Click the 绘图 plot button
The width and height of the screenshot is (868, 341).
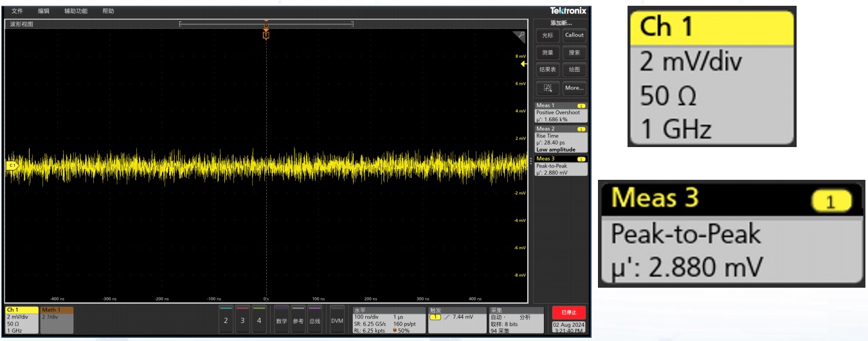click(x=574, y=69)
